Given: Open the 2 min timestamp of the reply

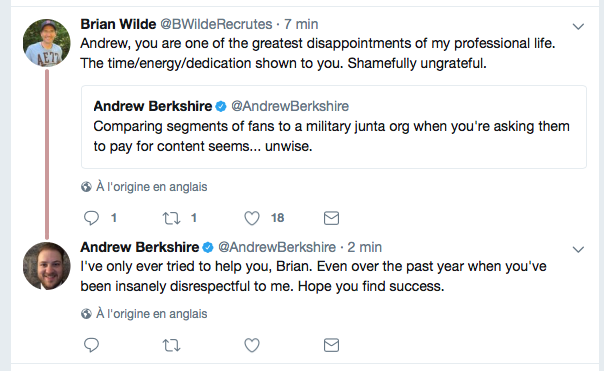Looking at the screenshot, I should (x=364, y=247).
